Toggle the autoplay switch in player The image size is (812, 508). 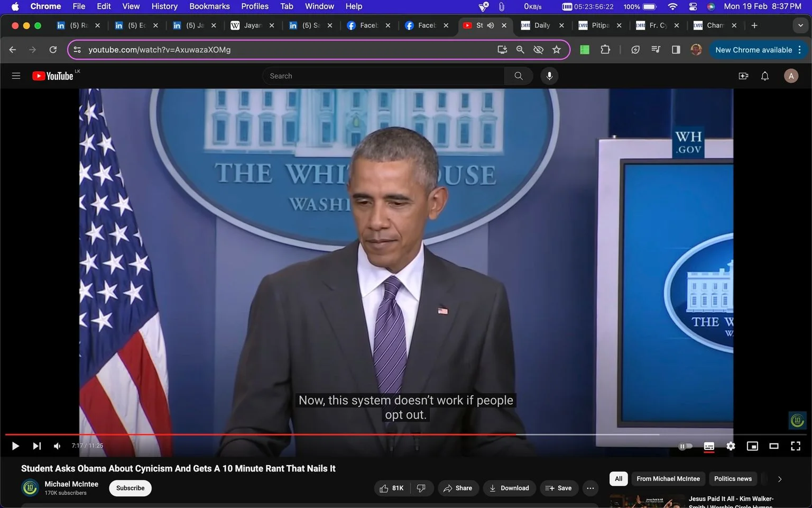tap(685, 446)
